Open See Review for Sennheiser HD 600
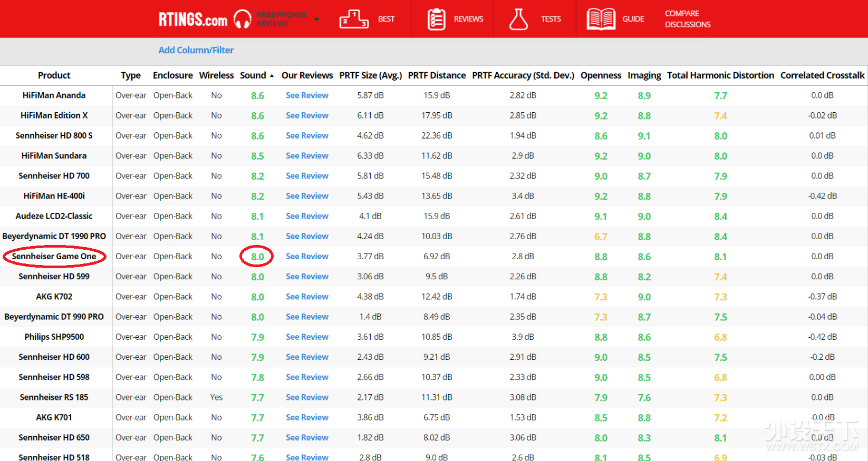868x461 pixels. (x=307, y=357)
